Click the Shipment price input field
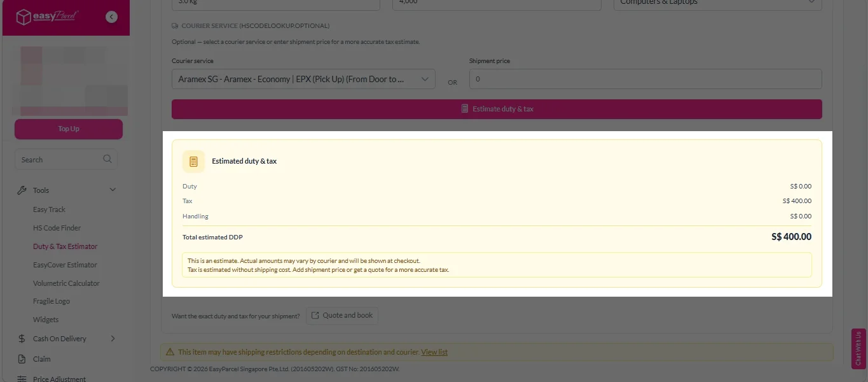Image resolution: width=868 pixels, height=382 pixels. (645, 79)
